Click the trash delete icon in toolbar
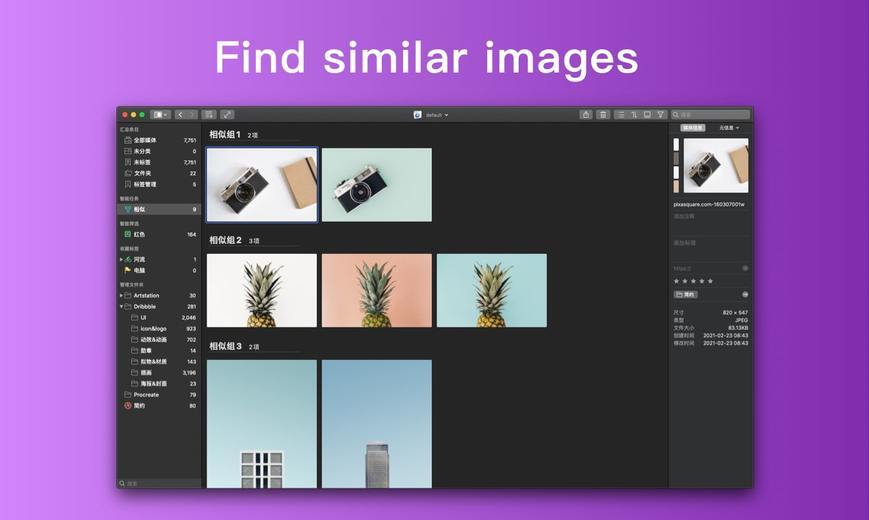Screen dimensions: 869x520 pyautogui.click(x=603, y=115)
